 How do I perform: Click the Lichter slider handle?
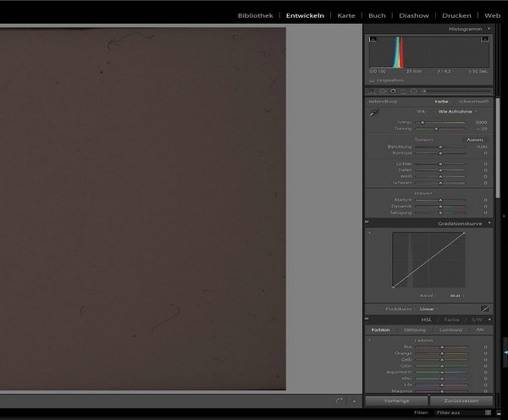(440, 164)
